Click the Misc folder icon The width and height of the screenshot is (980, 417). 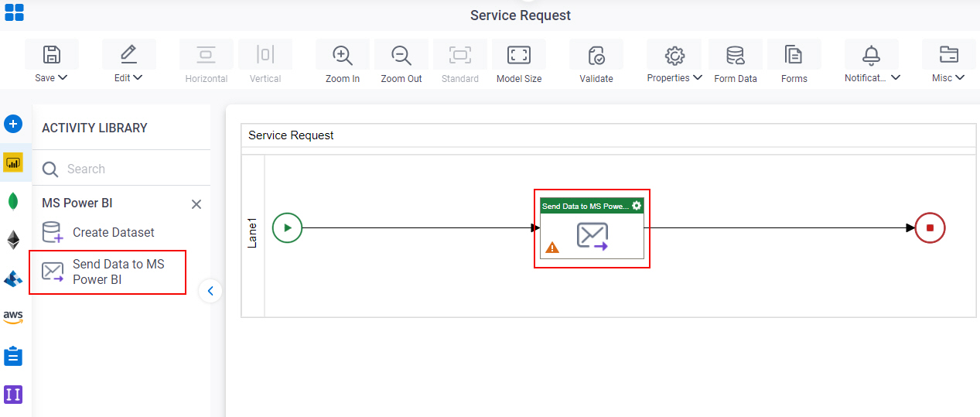(948, 54)
